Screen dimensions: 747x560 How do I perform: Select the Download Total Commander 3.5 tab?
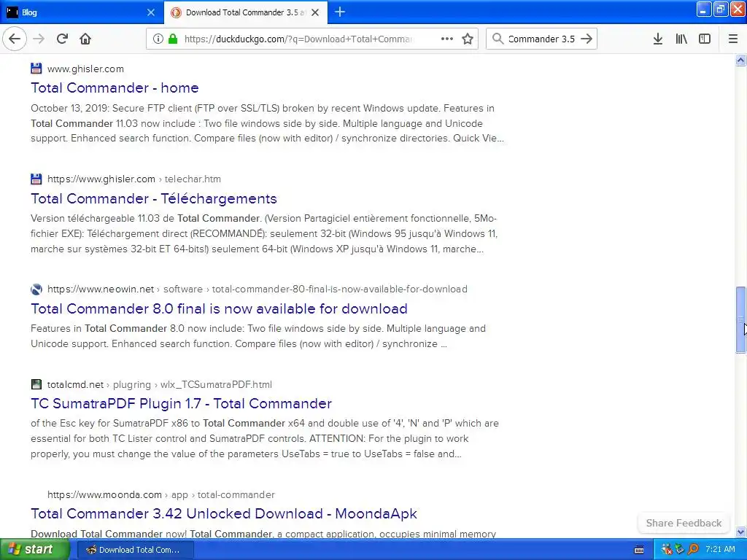point(246,12)
